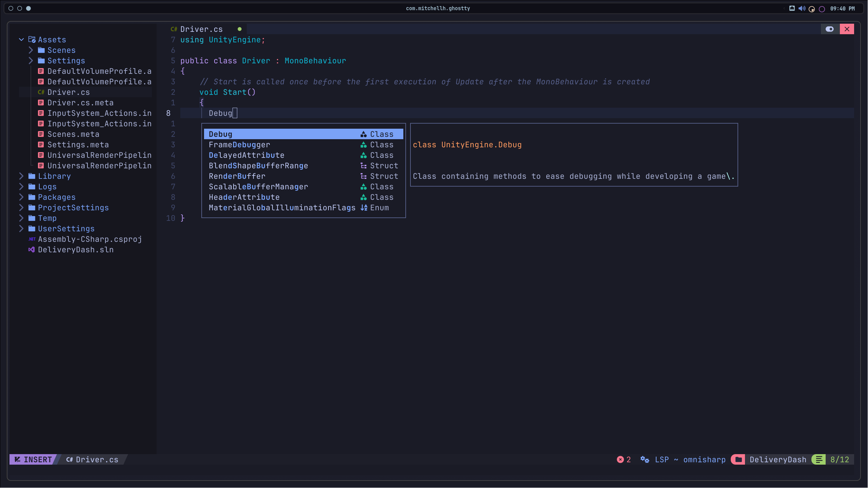Viewport: 868px width, 488px height.
Task: Collapse the Assets tree in the sidebar
Action: point(21,40)
